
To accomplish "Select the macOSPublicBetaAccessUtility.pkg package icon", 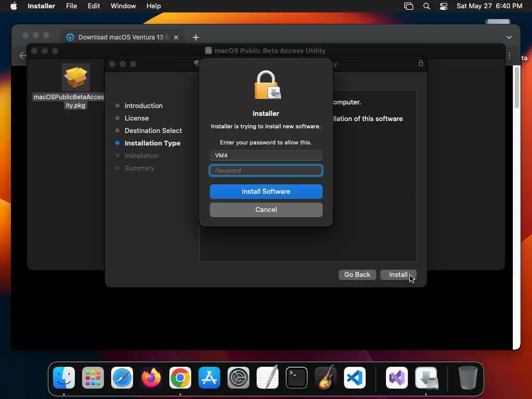I will [75, 78].
